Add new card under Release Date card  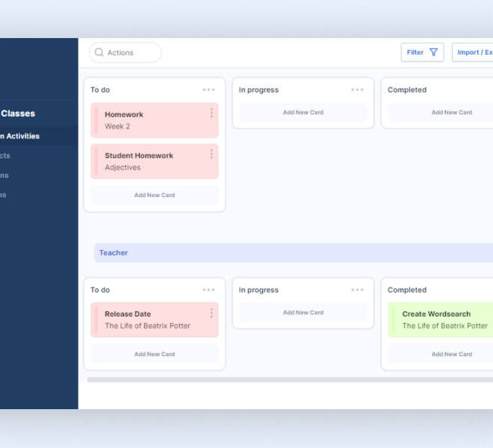point(155,354)
